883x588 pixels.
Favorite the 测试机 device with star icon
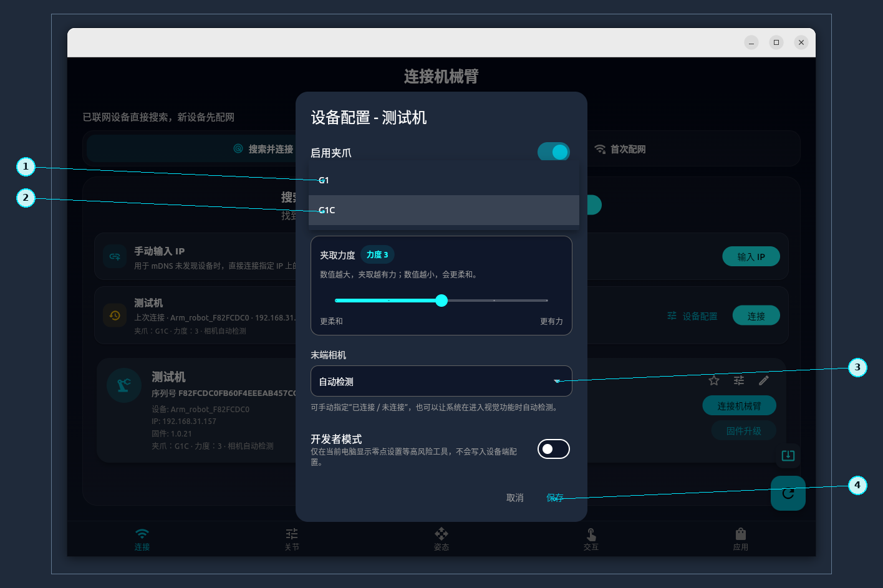point(714,380)
